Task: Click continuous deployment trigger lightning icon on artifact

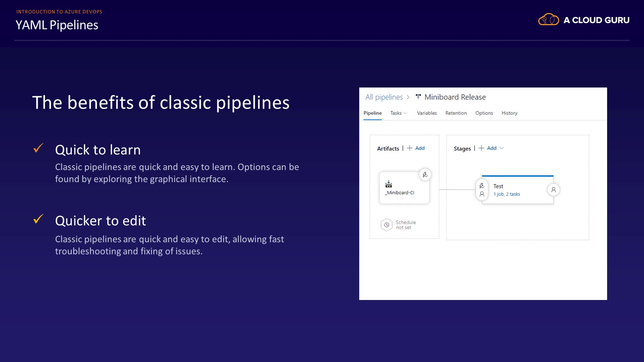Action: click(425, 175)
